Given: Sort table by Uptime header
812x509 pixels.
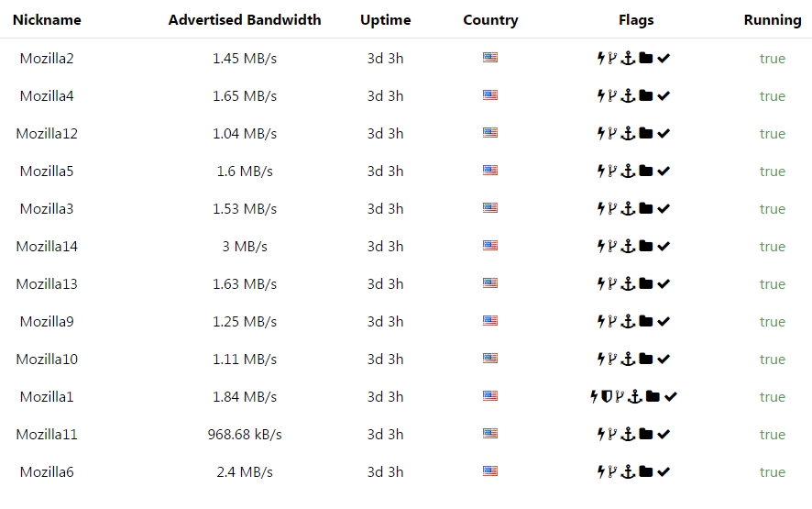Looking at the screenshot, I should (x=386, y=19).
